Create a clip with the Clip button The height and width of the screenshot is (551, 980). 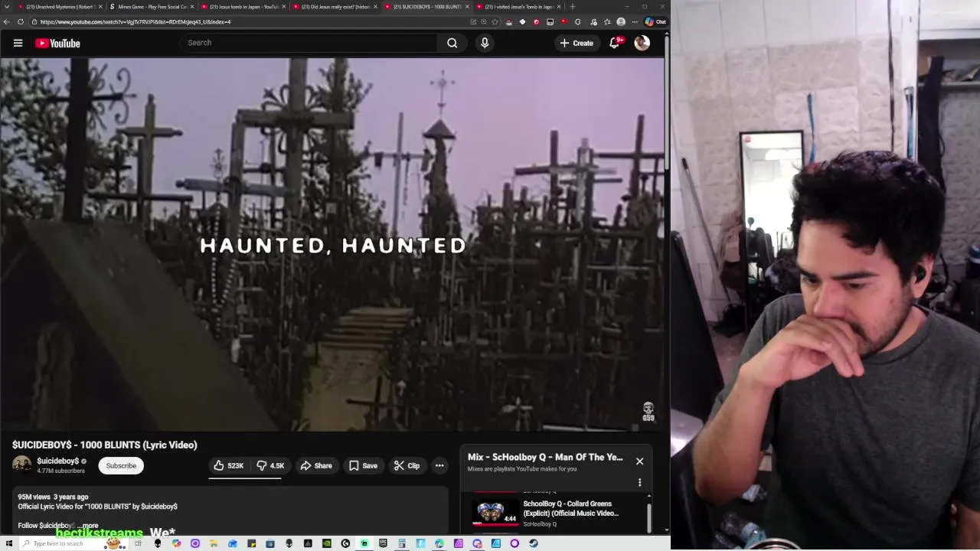[407, 465]
